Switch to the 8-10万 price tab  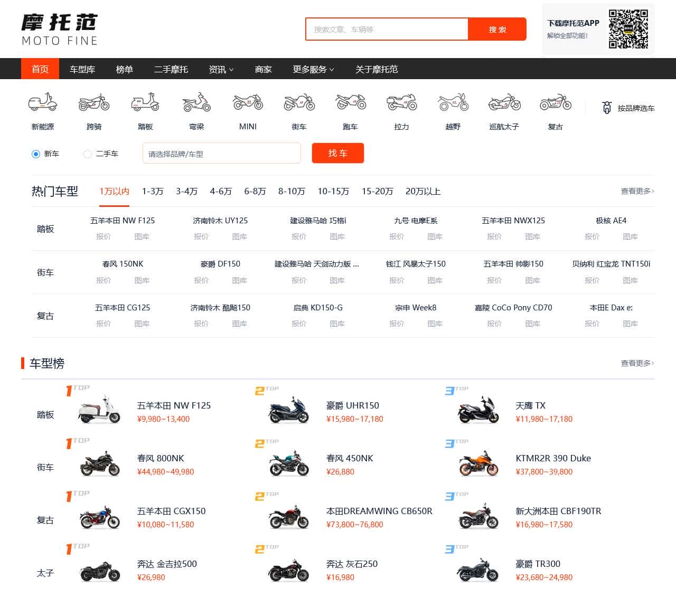click(x=292, y=191)
